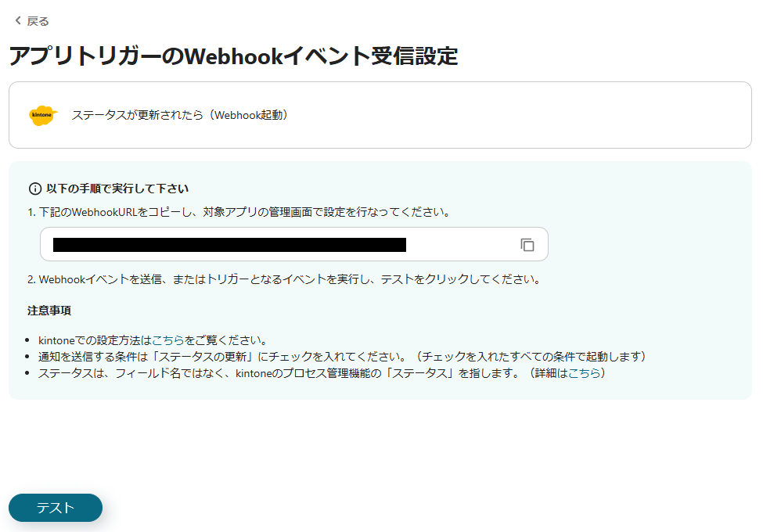Click 戻る to return to the previous screen
This screenshot has width=763, height=532.
38,21
